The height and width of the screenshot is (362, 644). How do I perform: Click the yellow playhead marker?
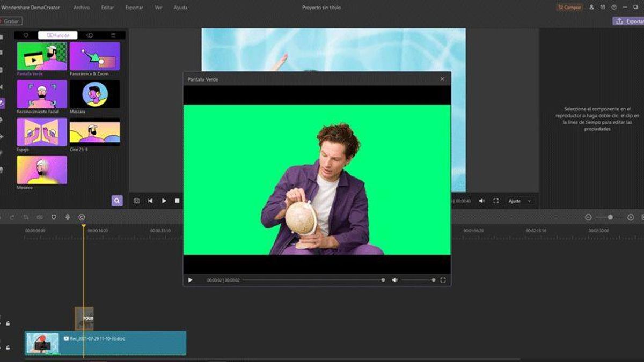84,226
